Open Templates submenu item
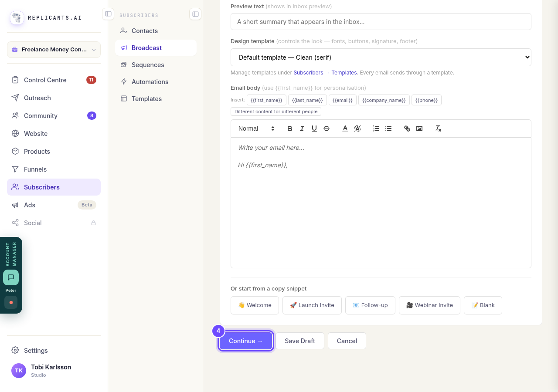This screenshot has height=392, width=558. coord(156,99)
